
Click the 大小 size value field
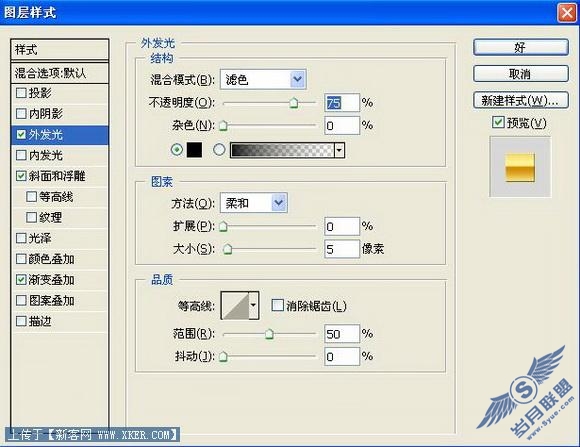pos(342,249)
